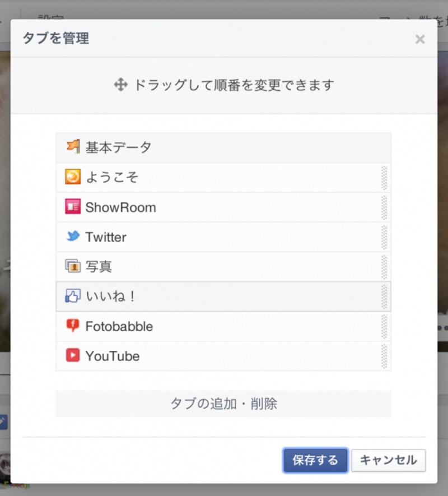This screenshot has width=448, height=496.
Task: Click the キャンセル button
Action: point(389,460)
